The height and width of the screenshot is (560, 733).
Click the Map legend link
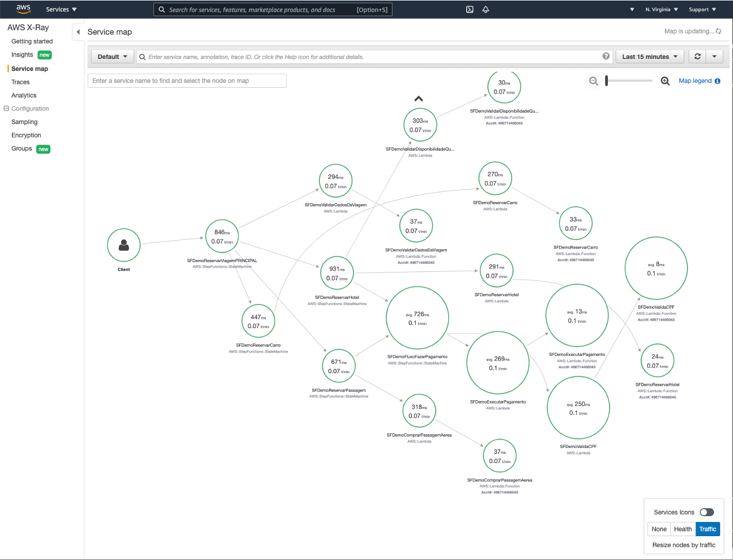click(695, 81)
